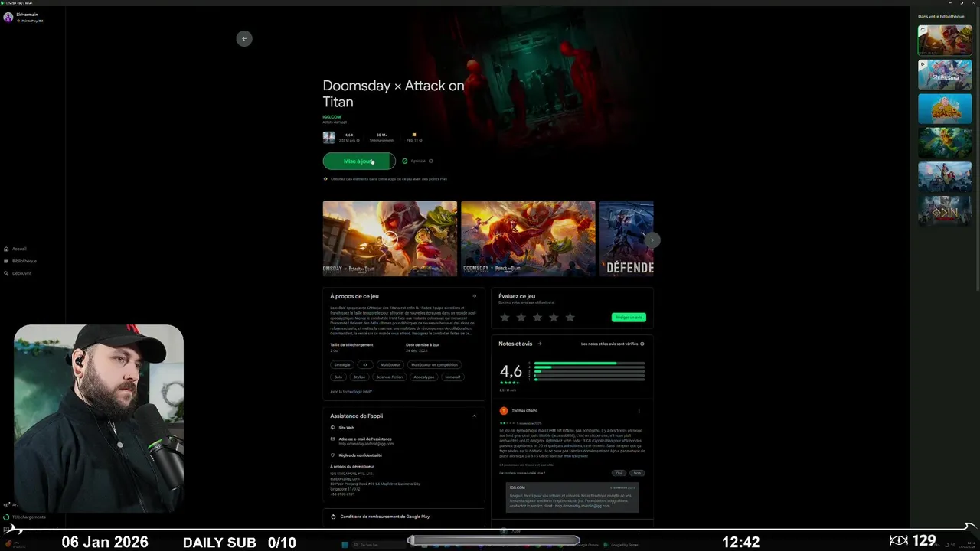Viewport: 980px width, 551px height.
Task: Click the PEGI 12 rating info
Action: pyautogui.click(x=414, y=137)
